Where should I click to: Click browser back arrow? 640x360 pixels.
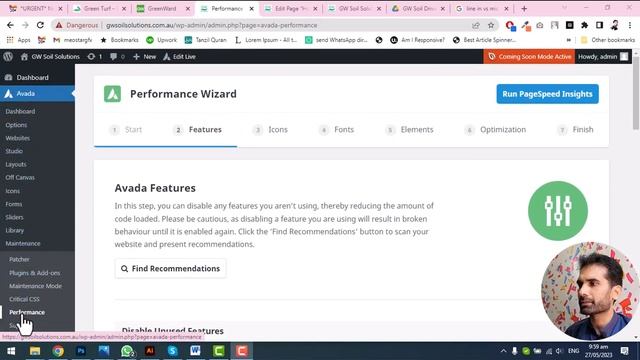tap(10, 25)
